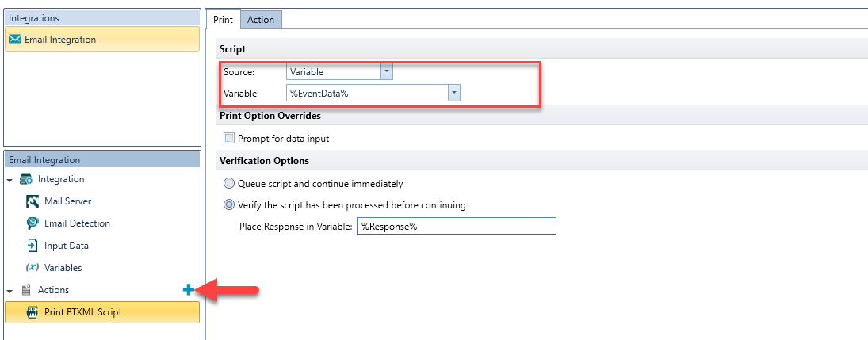
Task: Collapse the Integration tree node
Action: tap(10, 181)
